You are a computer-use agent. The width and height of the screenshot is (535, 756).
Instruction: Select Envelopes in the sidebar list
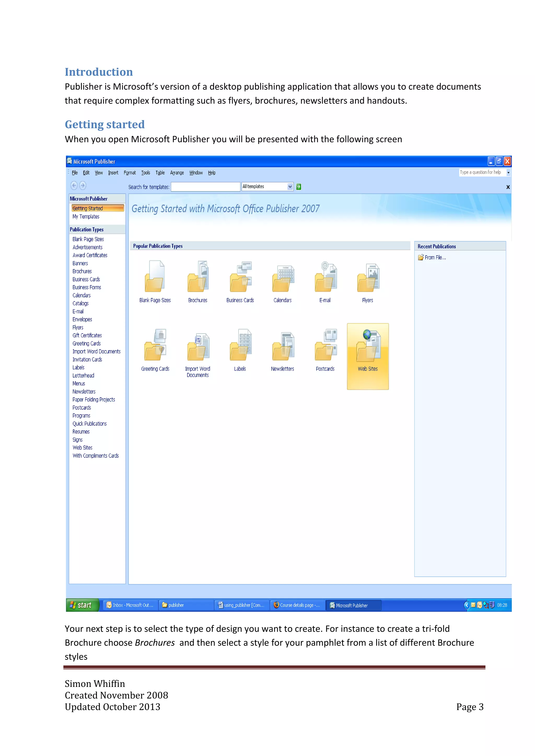(82, 319)
